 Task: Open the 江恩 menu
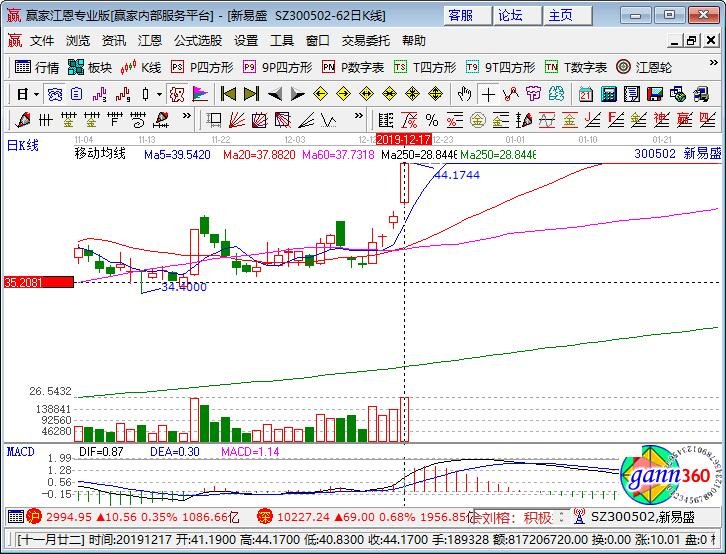(x=150, y=41)
